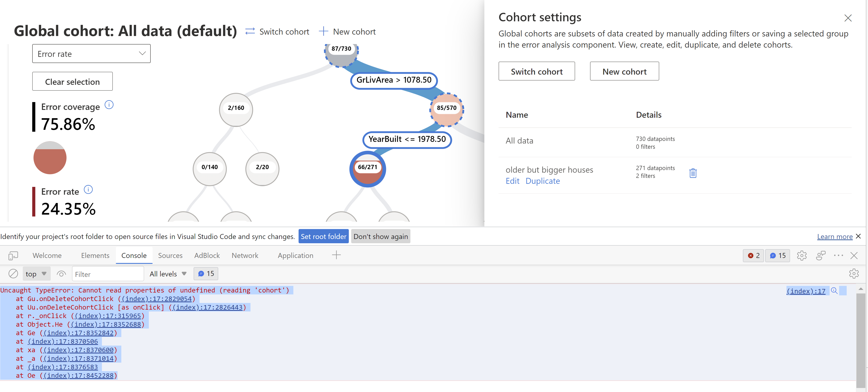Clear the console with the clear icon
The image size is (868, 392).
13,274
